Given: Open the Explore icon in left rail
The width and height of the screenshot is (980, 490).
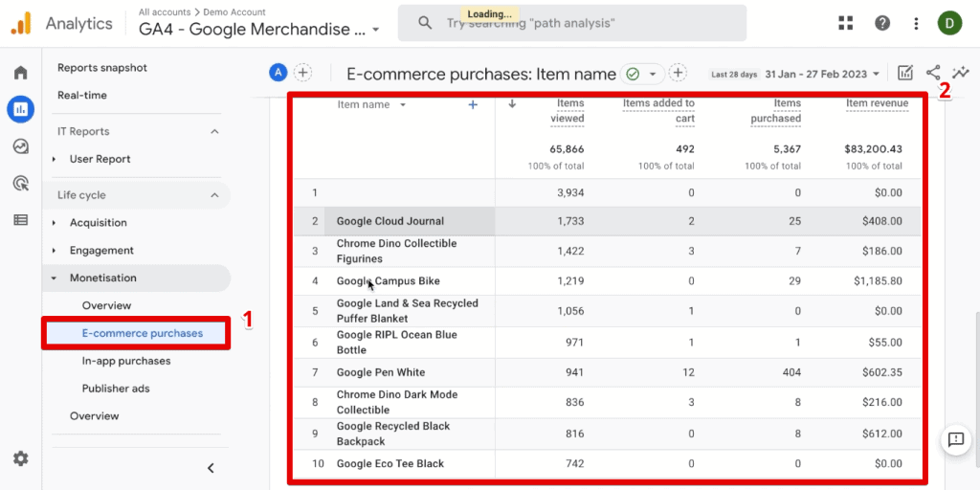Looking at the screenshot, I should point(21,146).
